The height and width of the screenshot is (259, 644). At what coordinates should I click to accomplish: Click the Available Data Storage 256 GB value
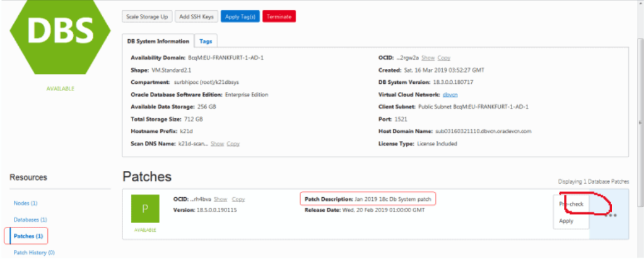coord(207,107)
